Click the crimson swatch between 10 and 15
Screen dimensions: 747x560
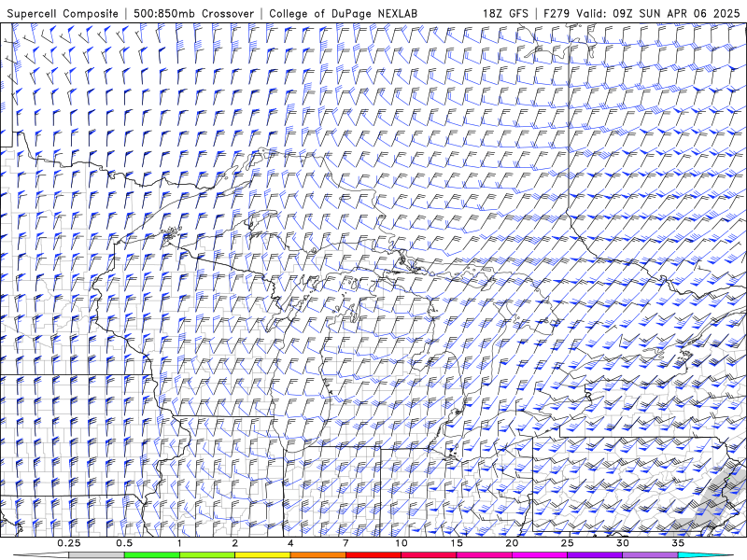pyautogui.click(x=429, y=555)
